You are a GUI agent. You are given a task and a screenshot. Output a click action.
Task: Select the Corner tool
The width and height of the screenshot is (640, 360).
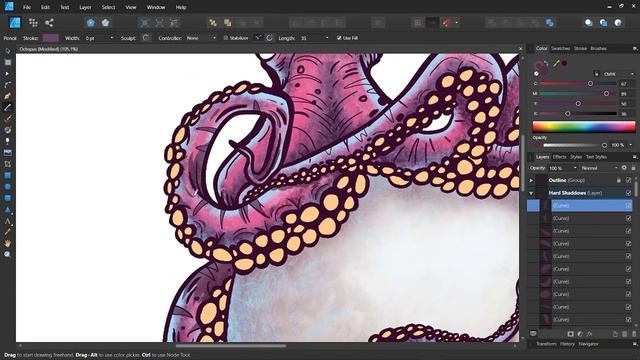point(7,85)
